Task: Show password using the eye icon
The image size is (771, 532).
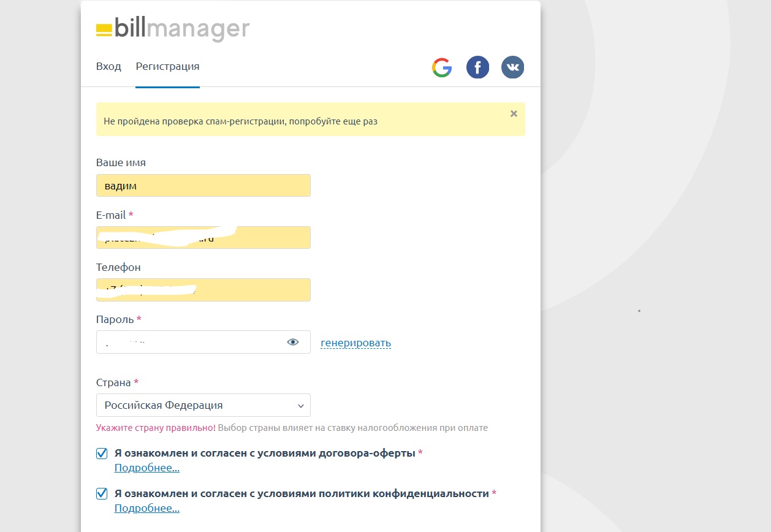Action: pyautogui.click(x=293, y=342)
